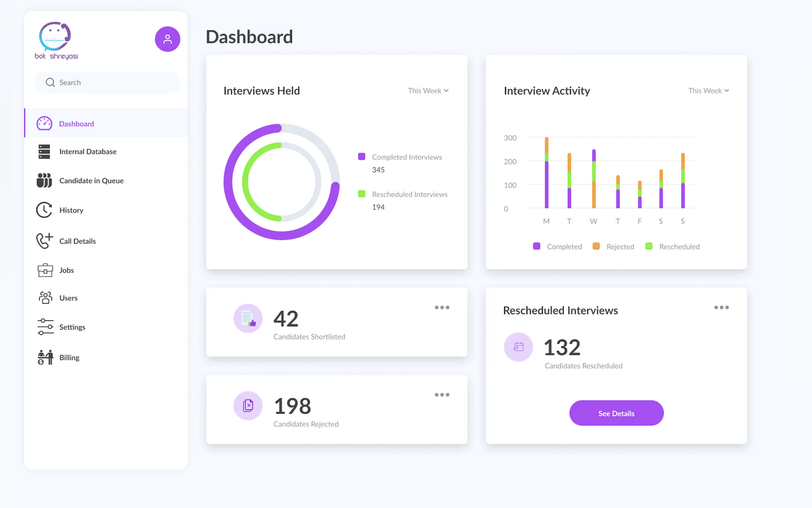
Task: Open the Internal Database icon
Action: click(44, 152)
